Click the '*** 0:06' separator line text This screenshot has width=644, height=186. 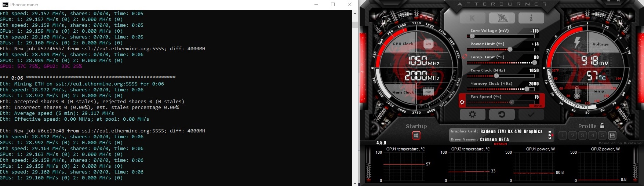coord(88,78)
